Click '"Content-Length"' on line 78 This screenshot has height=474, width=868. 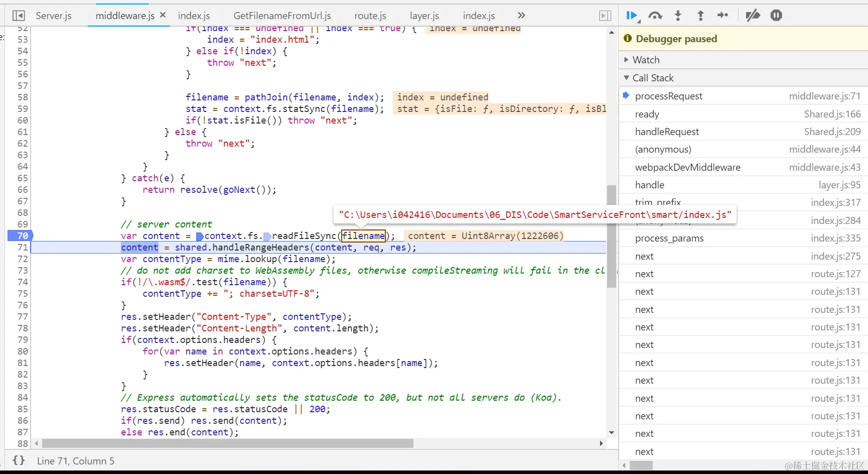click(239, 328)
